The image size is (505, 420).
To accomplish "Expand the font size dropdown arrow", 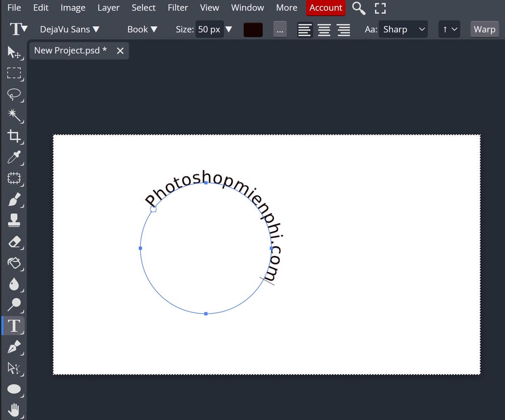I will (229, 29).
